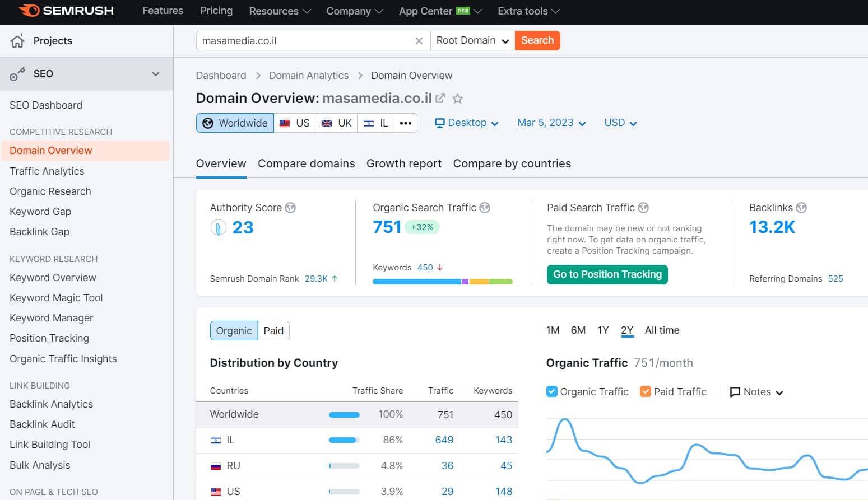Image resolution: width=868 pixels, height=500 pixels.
Task: Select the All time range
Action: 662,330
